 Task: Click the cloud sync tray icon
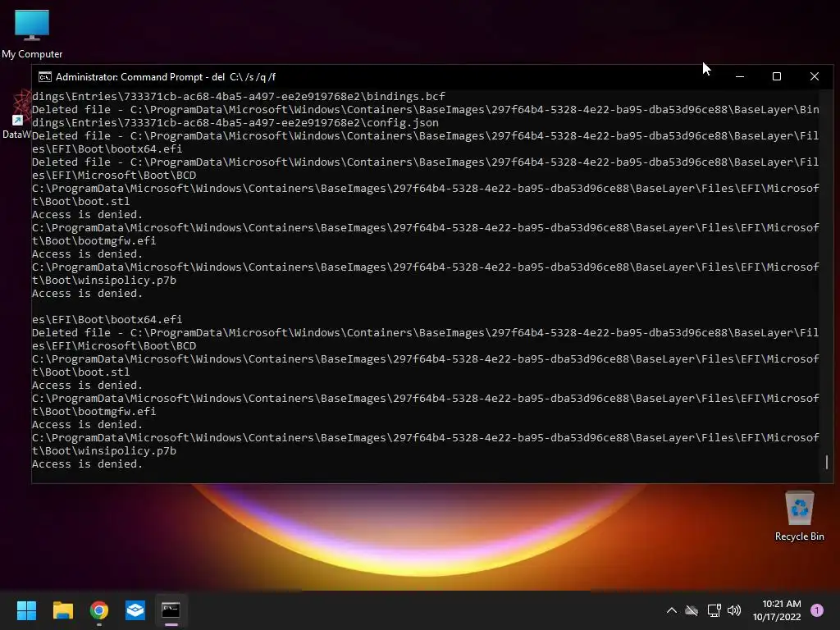[x=692, y=610]
